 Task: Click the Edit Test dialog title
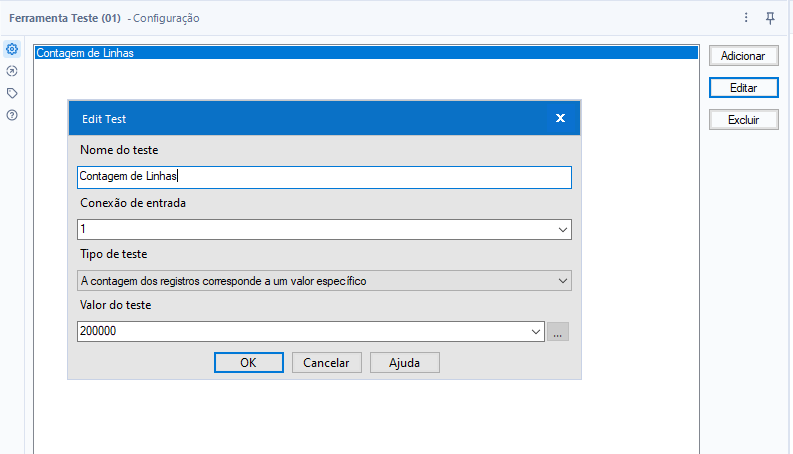[104, 119]
